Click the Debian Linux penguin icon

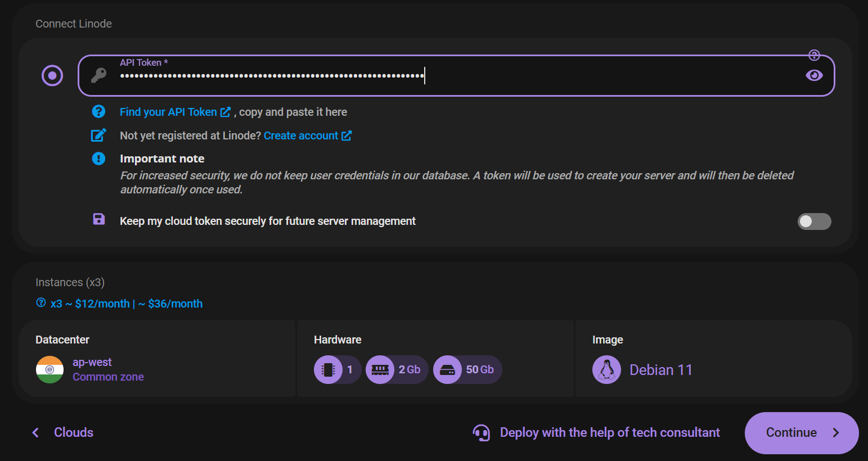606,369
